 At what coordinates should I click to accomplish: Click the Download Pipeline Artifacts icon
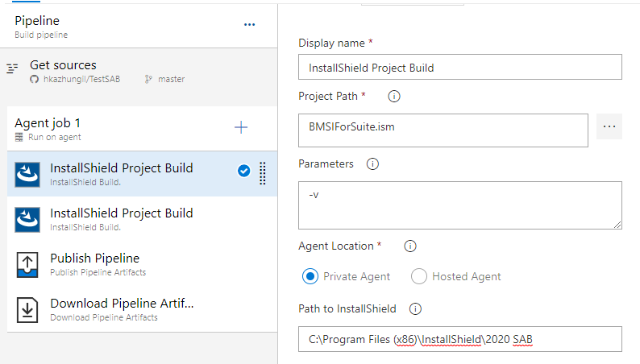pos(27,310)
